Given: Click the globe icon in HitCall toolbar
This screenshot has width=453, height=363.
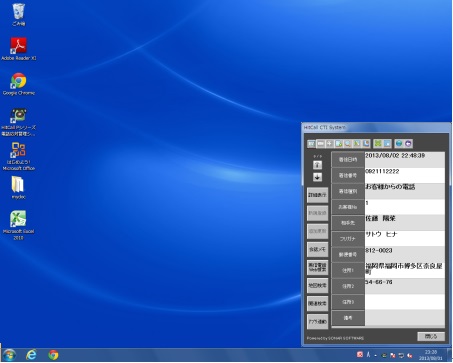Looking at the screenshot, I should point(399,144).
